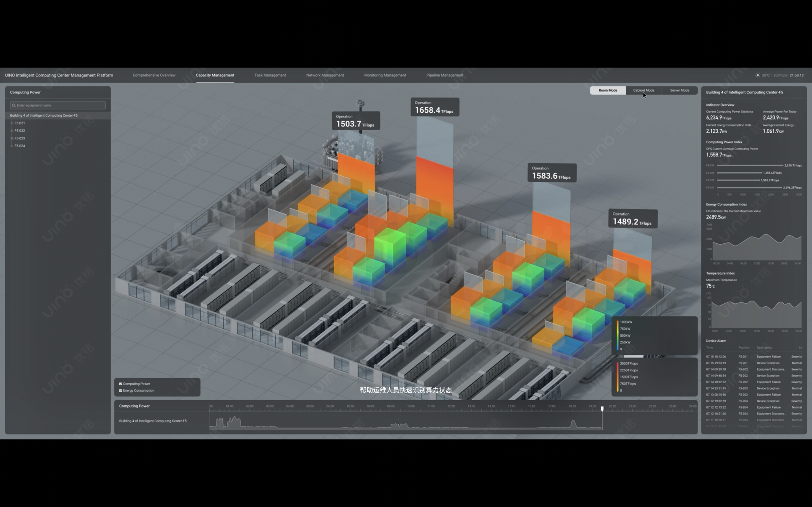Screen dimensions: 812x507
Task: Select the 1658.4 TFlops operation label
Action: 435,107
